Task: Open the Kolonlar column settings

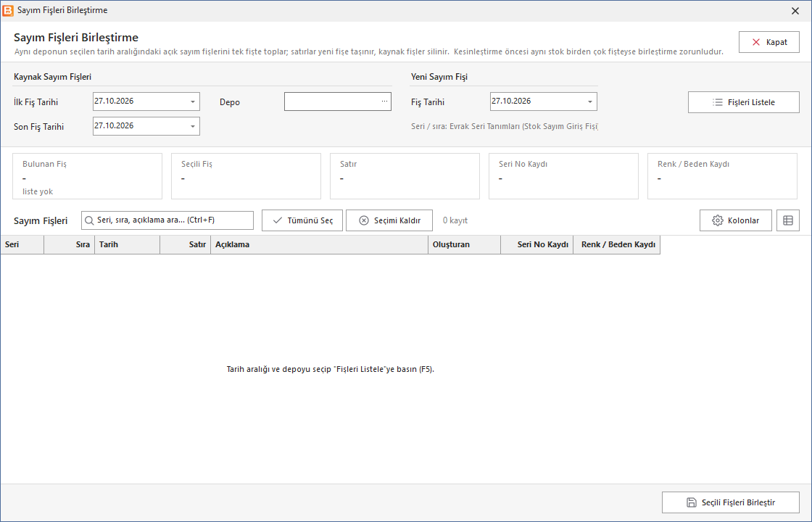Action: pos(736,220)
